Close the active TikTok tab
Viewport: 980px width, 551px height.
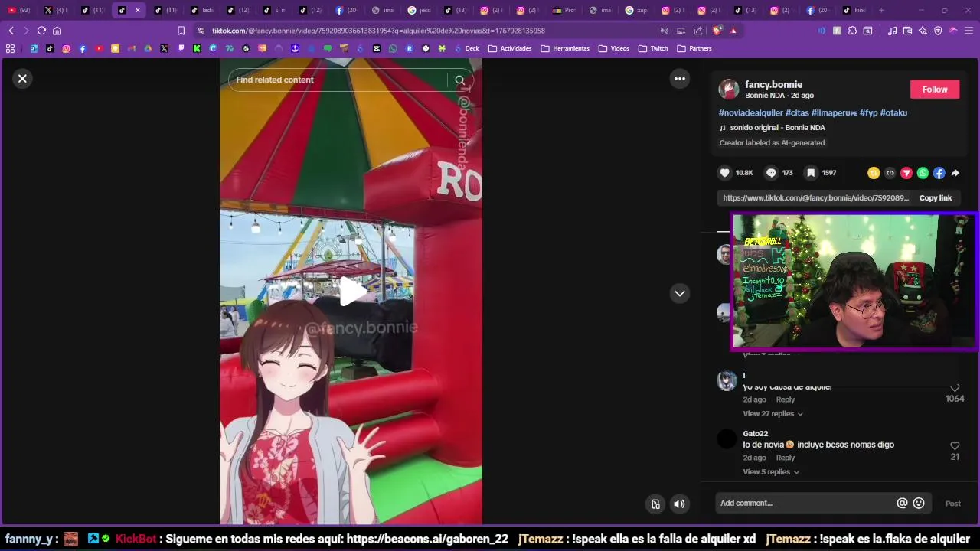137,10
